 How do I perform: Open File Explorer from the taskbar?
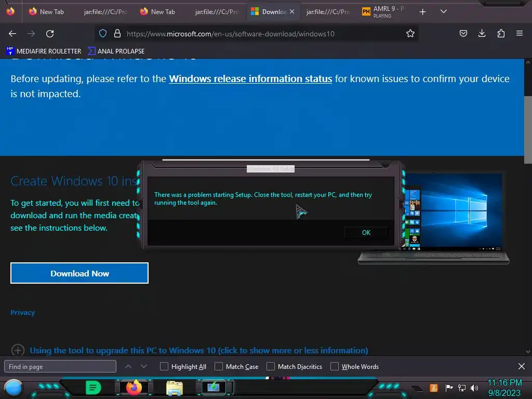click(175, 388)
